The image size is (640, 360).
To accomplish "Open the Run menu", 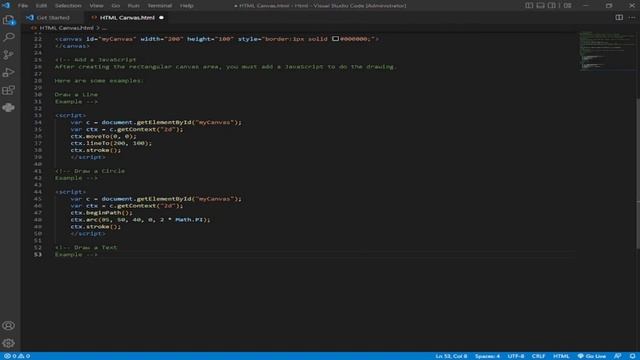I will [133, 6].
